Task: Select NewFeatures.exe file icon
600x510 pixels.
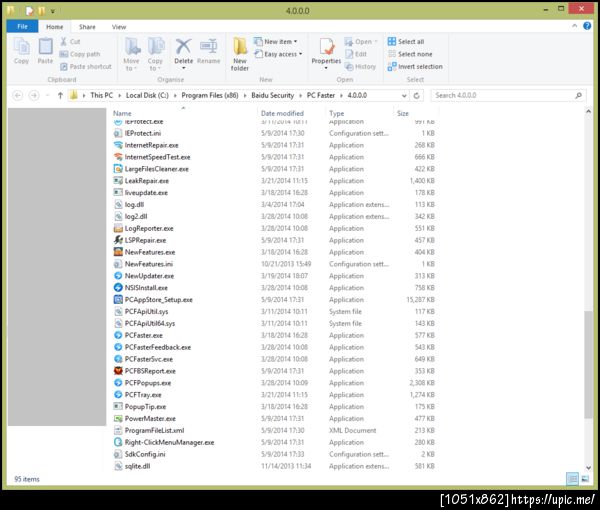Action: coord(118,252)
